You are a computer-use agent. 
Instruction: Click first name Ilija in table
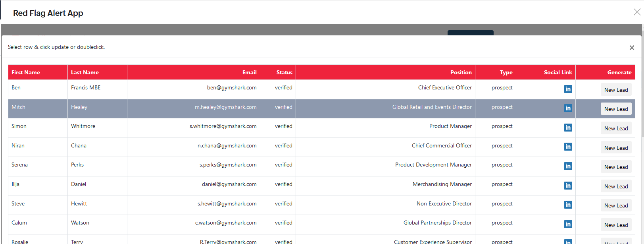15,184
